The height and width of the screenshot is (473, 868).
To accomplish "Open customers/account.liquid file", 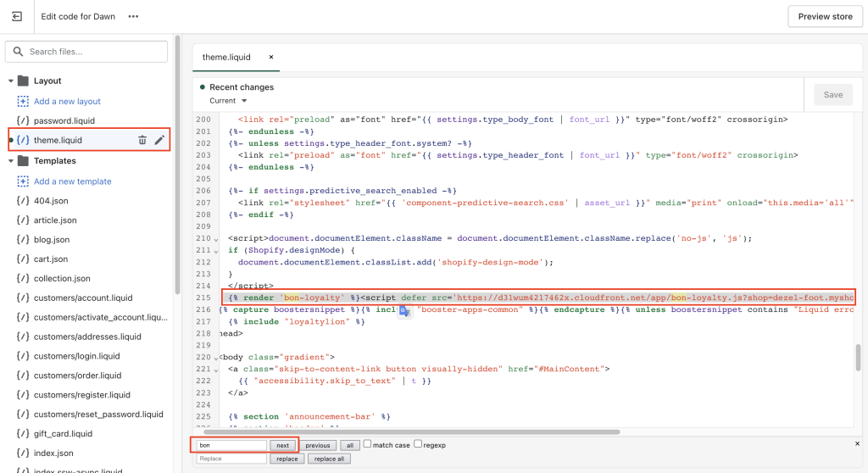I will [x=83, y=298].
